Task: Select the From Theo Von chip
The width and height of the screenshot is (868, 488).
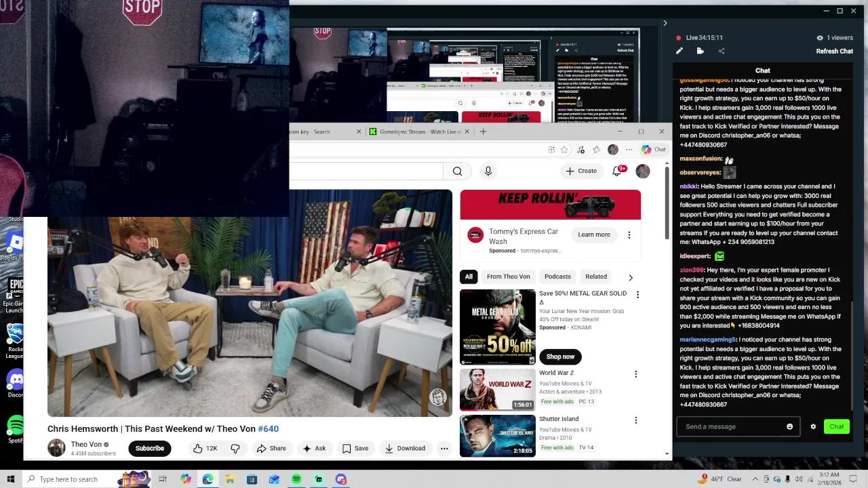Action: tap(509, 277)
